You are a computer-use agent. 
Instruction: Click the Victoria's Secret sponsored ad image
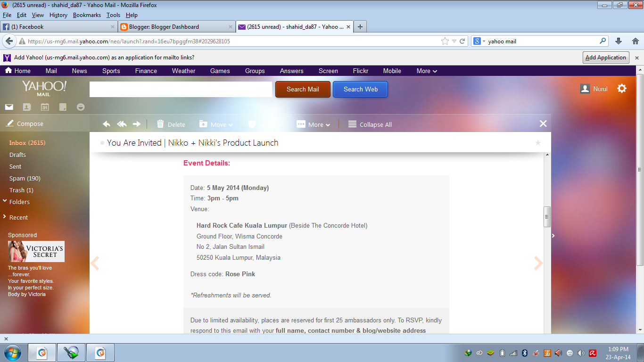coord(36,251)
